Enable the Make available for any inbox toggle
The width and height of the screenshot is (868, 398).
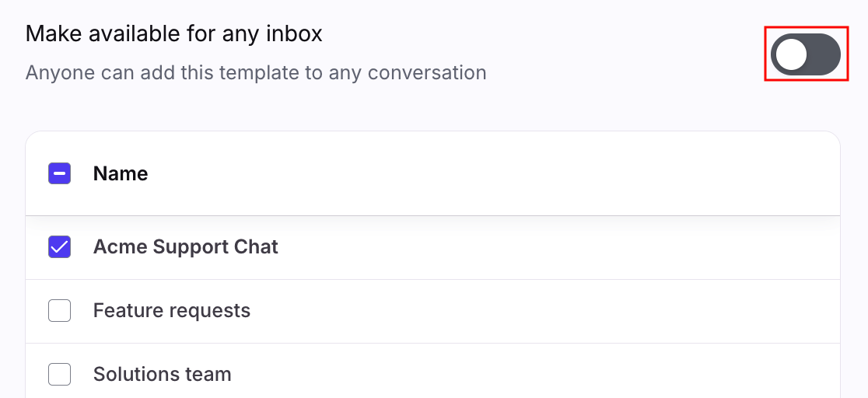click(x=806, y=54)
